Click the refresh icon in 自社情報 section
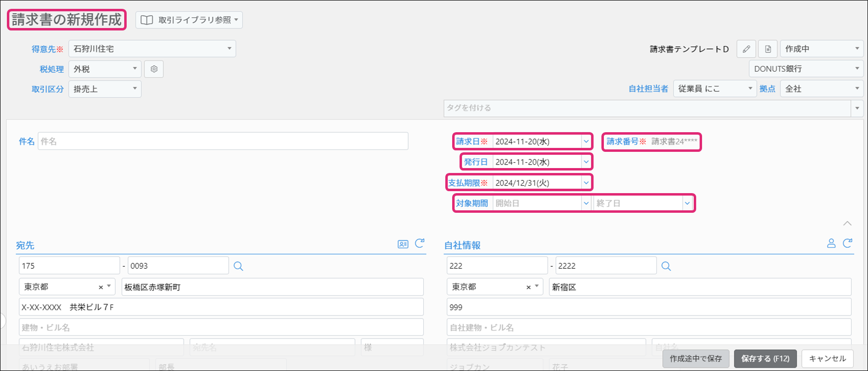Image resolution: width=868 pixels, height=371 pixels. pos(847,244)
